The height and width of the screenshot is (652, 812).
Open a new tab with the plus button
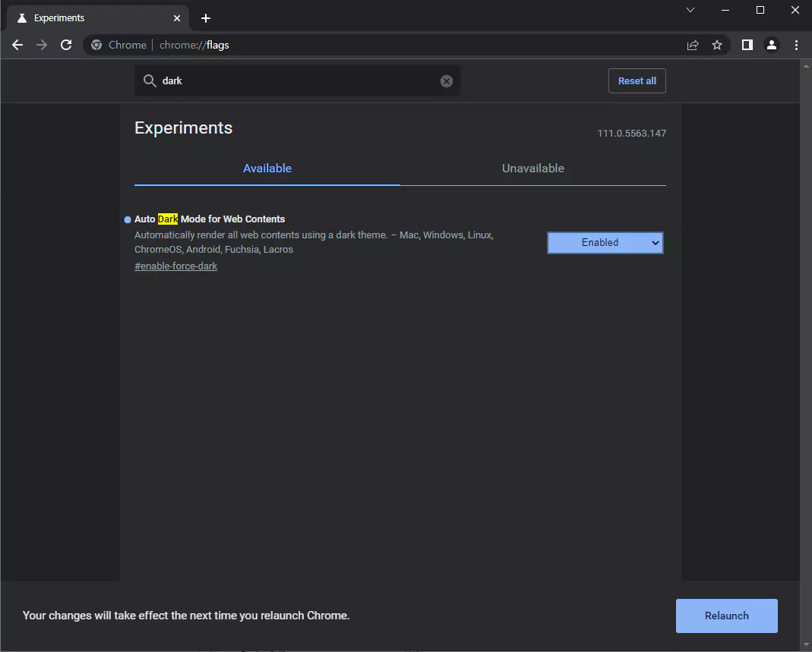pos(206,18)
